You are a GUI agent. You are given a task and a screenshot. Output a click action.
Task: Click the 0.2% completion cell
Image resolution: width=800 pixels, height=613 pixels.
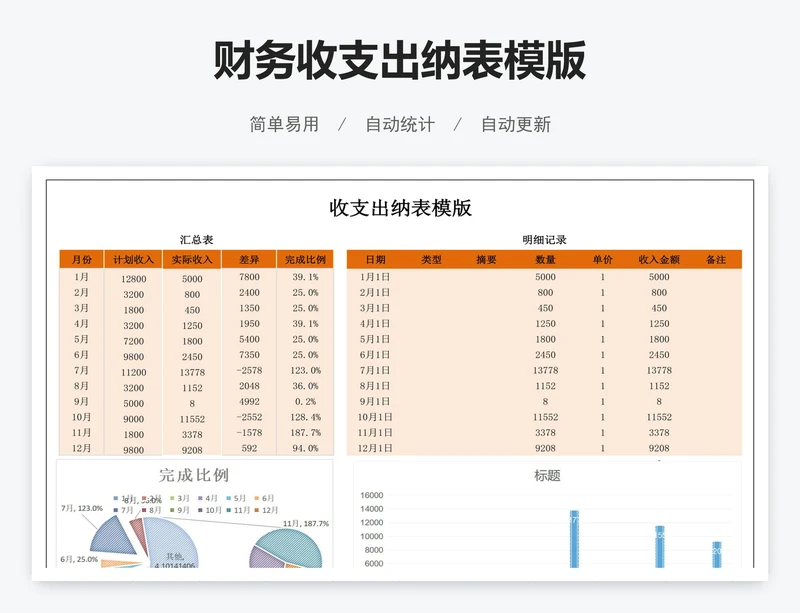(x=305, y=401)
